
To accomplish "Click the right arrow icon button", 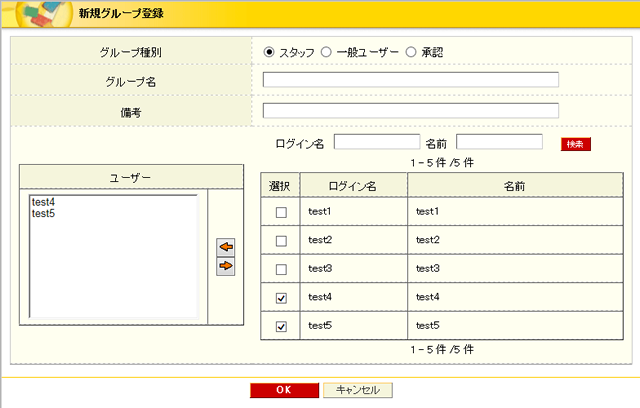I will point(226,266).
